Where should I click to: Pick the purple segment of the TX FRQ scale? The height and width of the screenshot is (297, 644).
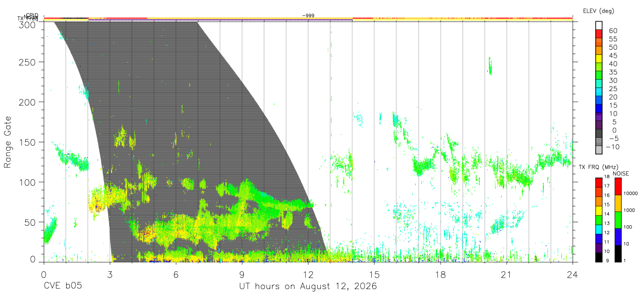[599, 248]
